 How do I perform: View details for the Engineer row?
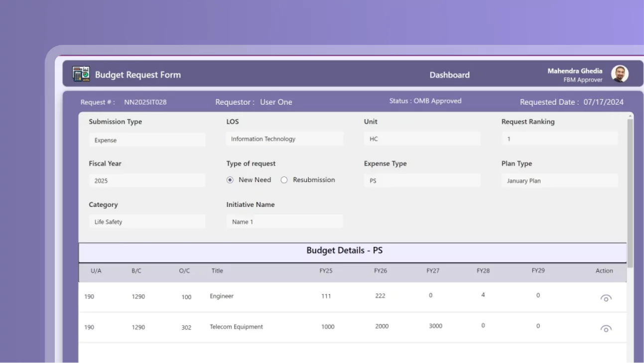pyautogui.click(x=606, y=298)
